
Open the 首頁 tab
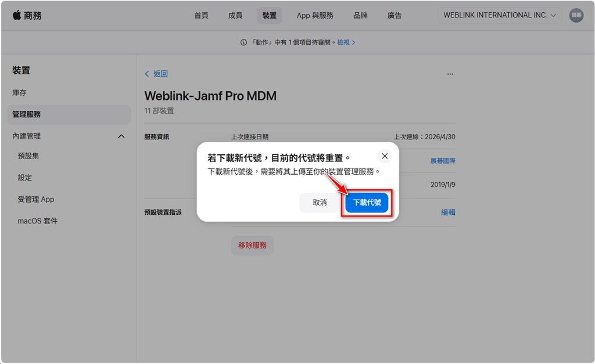tap(201, 16)
